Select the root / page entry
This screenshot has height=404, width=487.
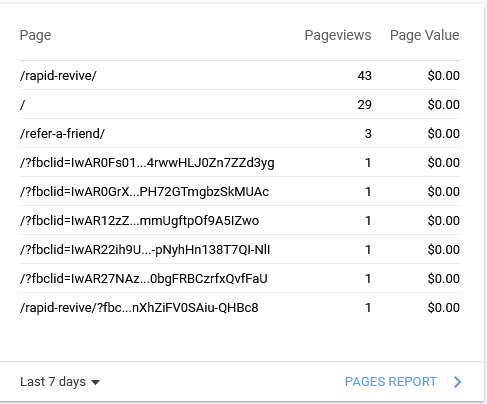[x=240, y=104]
